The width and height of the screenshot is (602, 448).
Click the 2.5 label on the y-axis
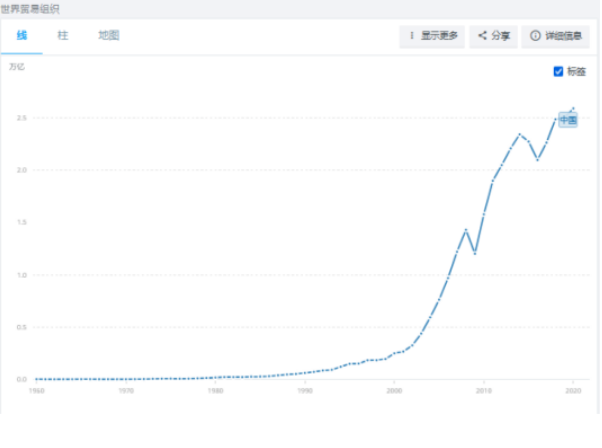tap(20, 118)
